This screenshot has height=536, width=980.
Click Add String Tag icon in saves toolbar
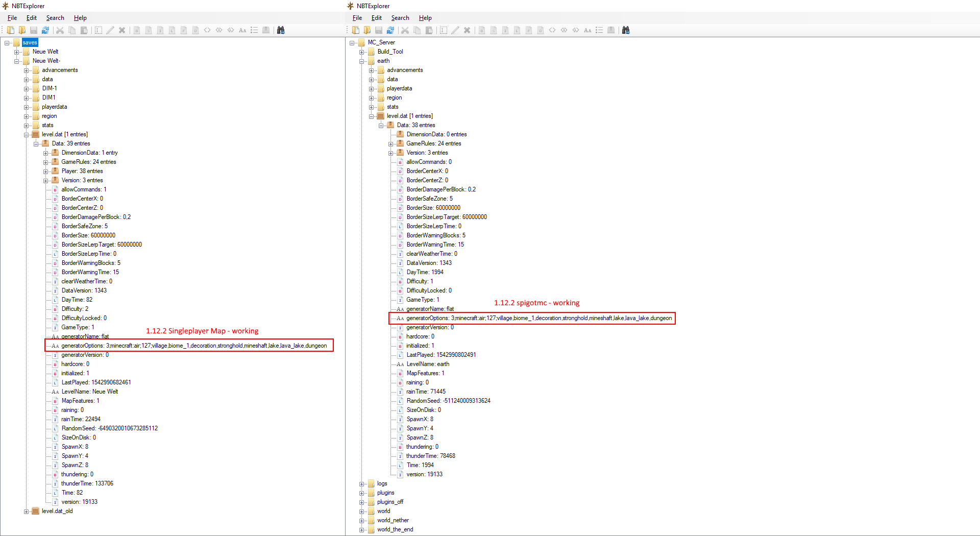(242, 30)
